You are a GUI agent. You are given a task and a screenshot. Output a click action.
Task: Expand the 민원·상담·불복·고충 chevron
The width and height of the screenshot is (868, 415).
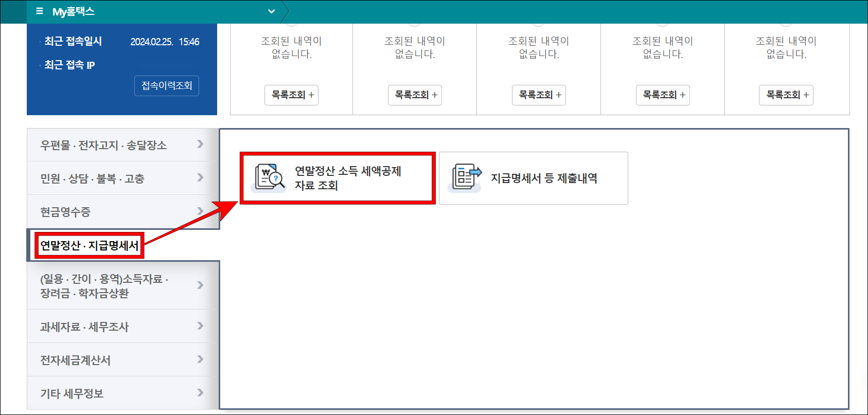coord(200,177)
